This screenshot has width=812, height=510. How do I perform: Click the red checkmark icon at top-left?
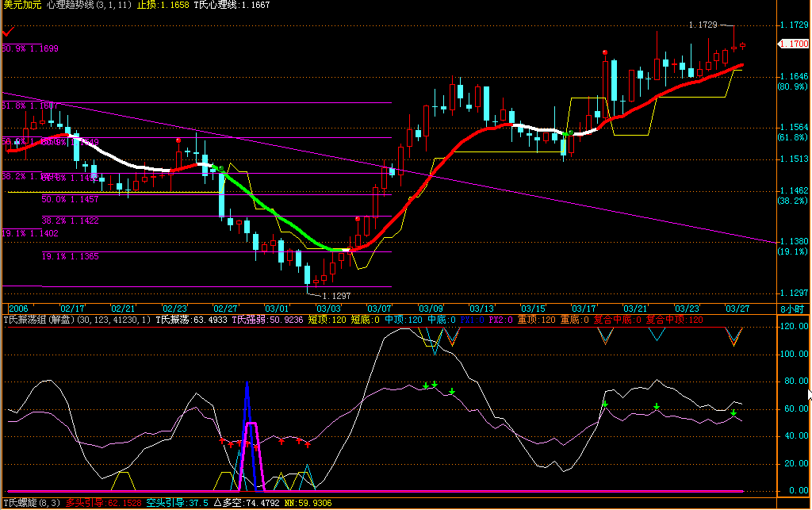tap(9, 33)
